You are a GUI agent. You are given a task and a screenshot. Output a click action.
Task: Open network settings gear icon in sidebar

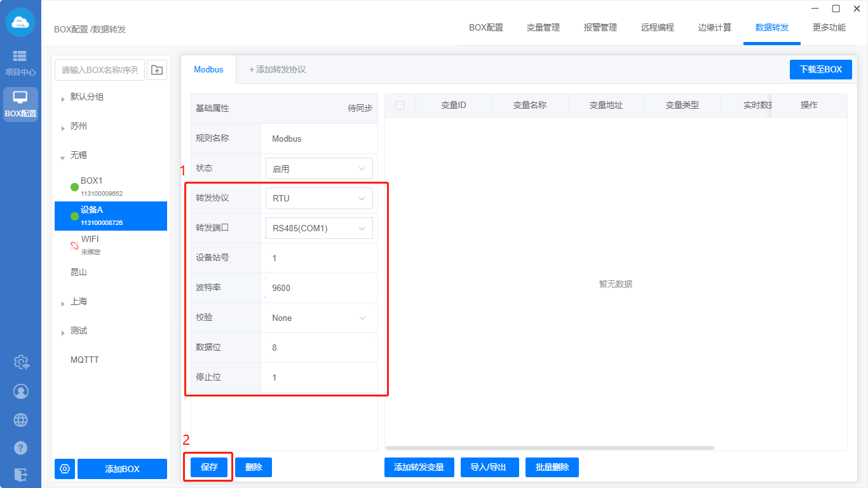[x=21, y=362]
